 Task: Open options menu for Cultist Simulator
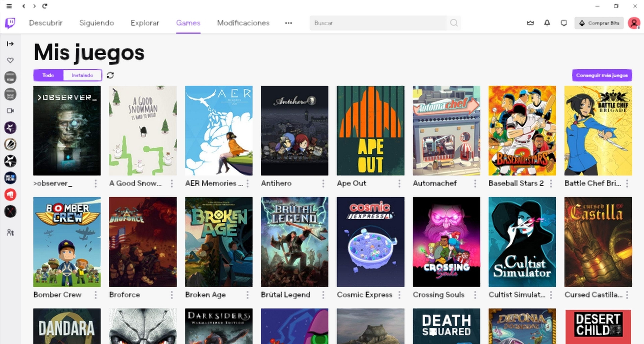tap(551, 295)
